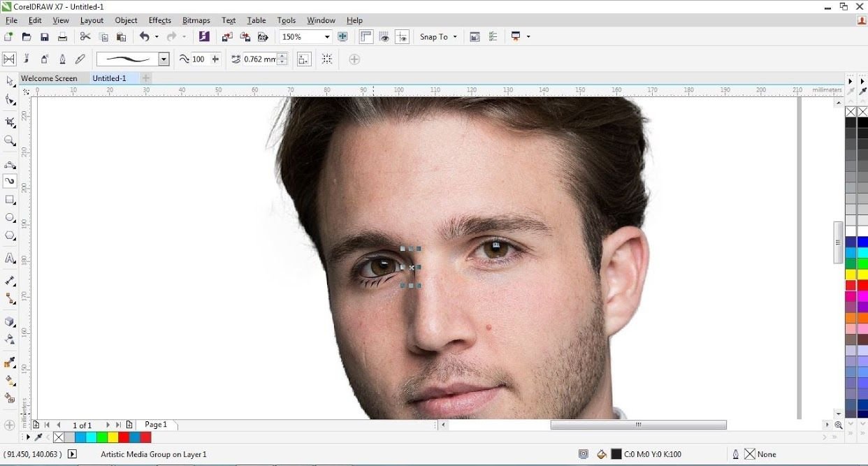Pick the red swatch in the color palette

862,285
